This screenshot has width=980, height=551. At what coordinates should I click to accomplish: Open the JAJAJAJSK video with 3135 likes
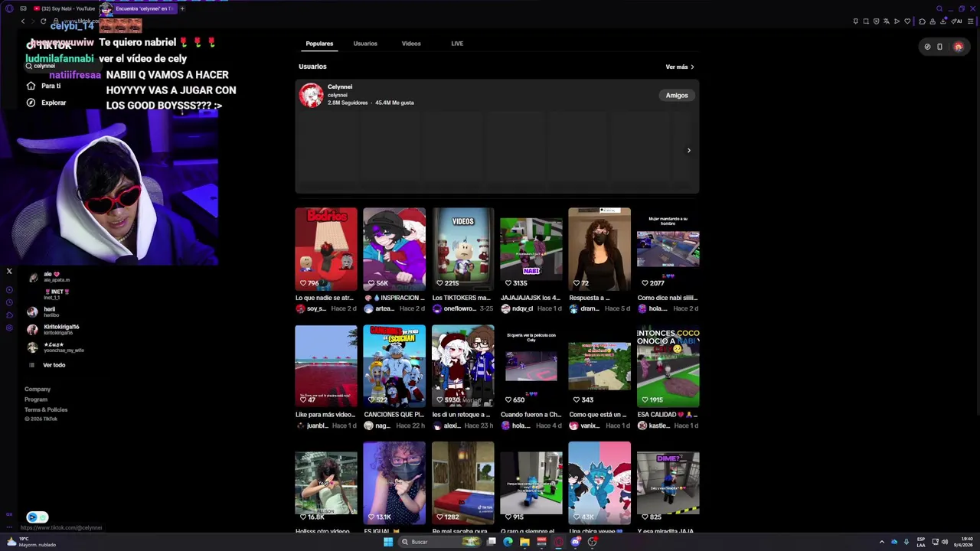[531, 249]
